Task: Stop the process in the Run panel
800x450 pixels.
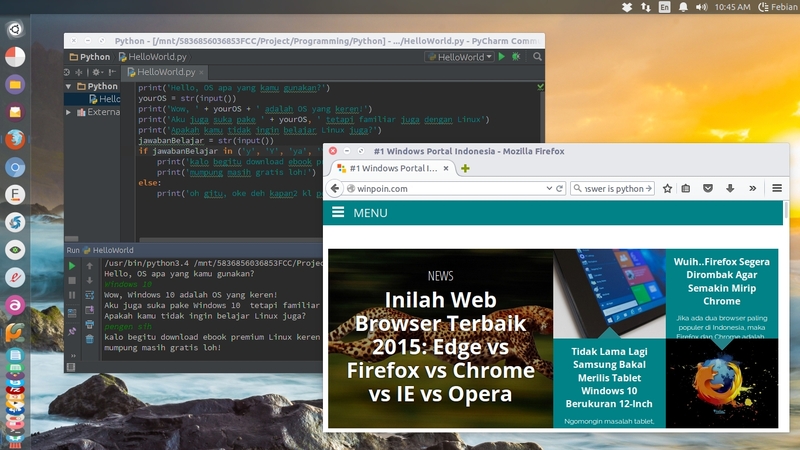Action: coord(72,281)
